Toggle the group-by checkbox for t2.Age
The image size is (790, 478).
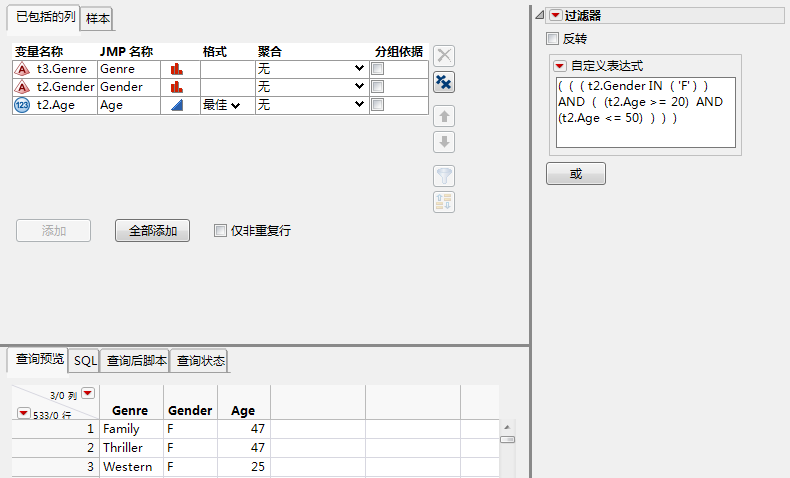click(x=377, y=104)
